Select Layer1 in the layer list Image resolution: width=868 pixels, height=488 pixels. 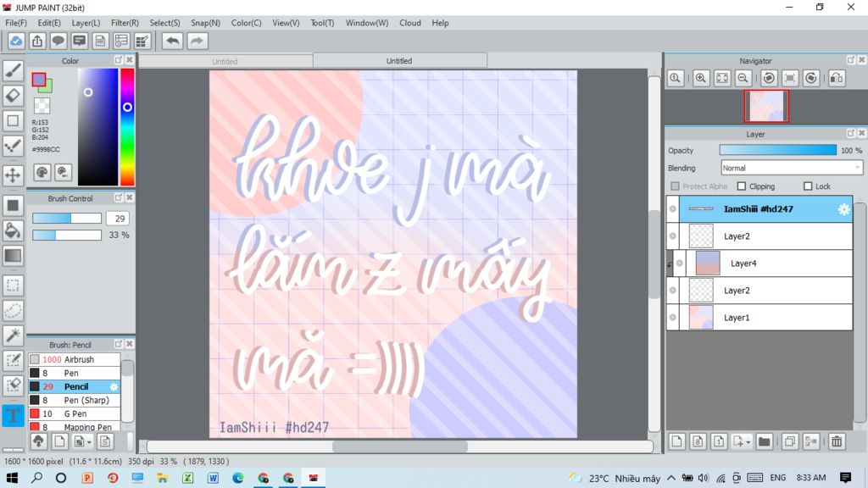coord(759,318)
